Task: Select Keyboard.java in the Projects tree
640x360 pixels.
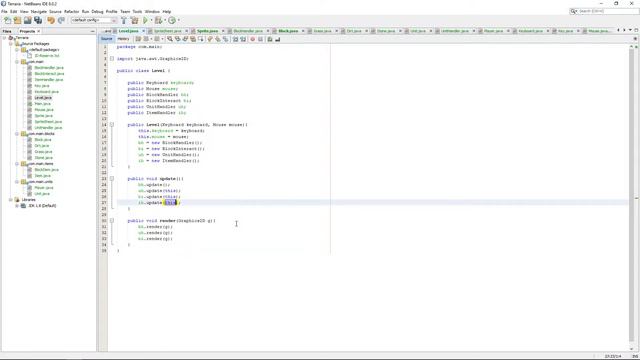Action: [x=46, y=92]
